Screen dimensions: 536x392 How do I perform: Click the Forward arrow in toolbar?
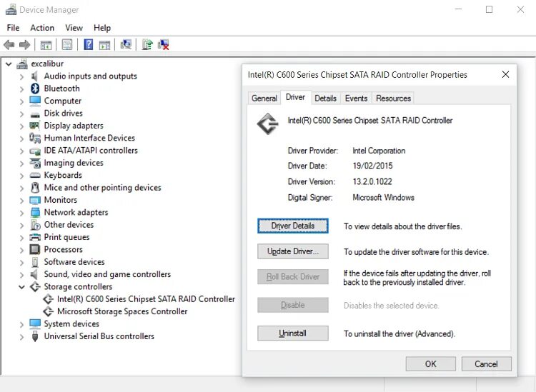click(24, 45)
